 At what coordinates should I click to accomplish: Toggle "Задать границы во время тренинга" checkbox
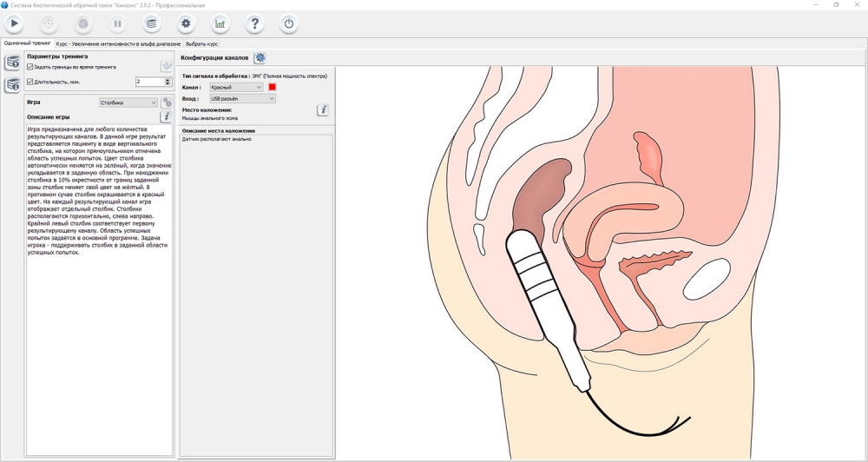coord(30,67)
